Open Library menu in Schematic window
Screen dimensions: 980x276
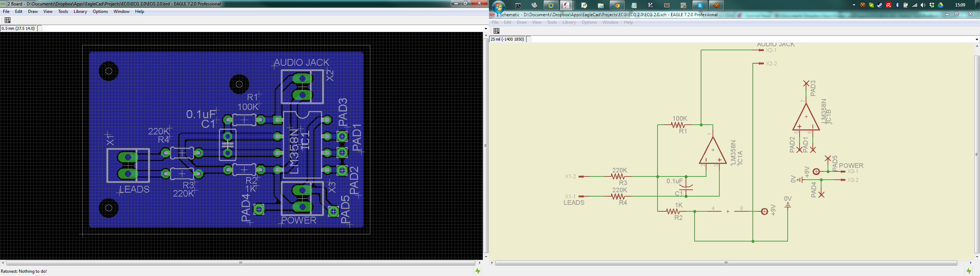[x=569, y=22]
